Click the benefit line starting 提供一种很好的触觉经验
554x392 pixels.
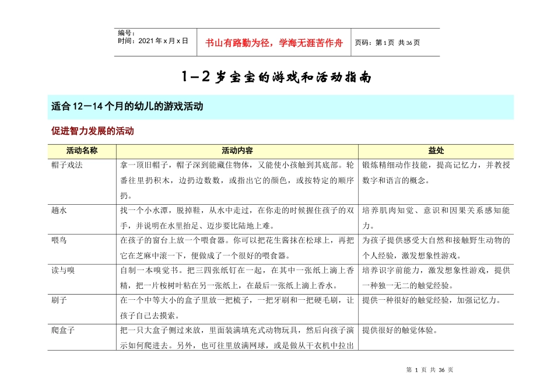pyautogui.click(x=432, y=300)
